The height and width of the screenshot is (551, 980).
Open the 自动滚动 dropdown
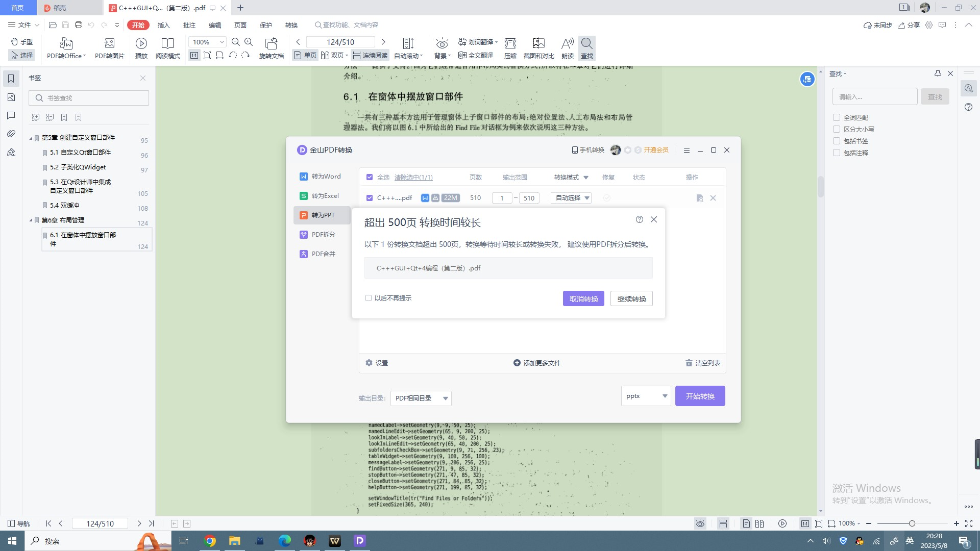[x=408, y=56]
